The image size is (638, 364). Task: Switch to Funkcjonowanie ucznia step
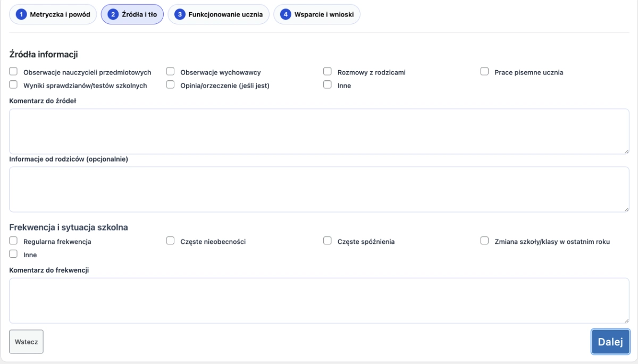coord(219,14)
